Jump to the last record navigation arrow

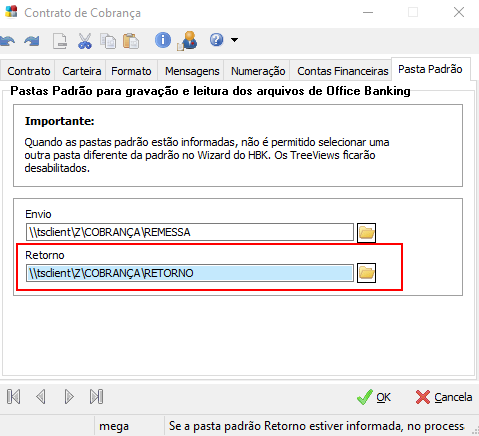tap(96, 397)
